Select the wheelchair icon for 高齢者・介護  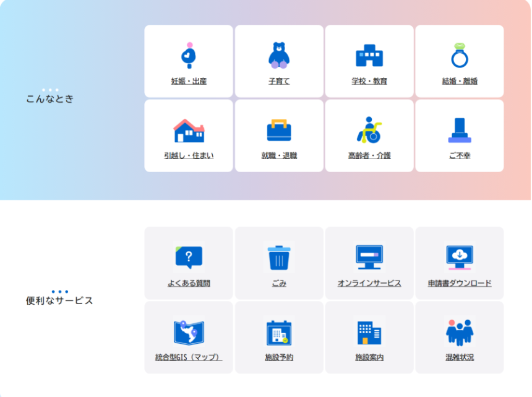(x=369, y=130)
